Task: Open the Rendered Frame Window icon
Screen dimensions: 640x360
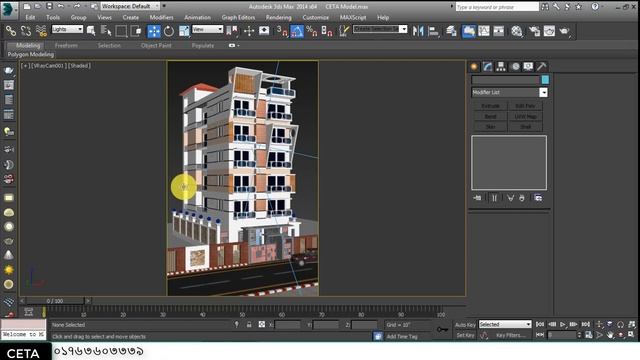Action: click(x=549, y=31)
